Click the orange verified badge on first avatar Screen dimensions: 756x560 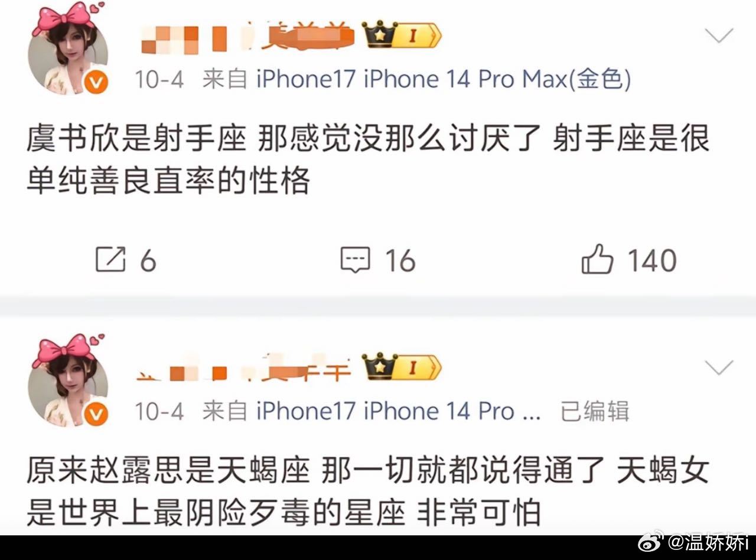coord(96,83)
